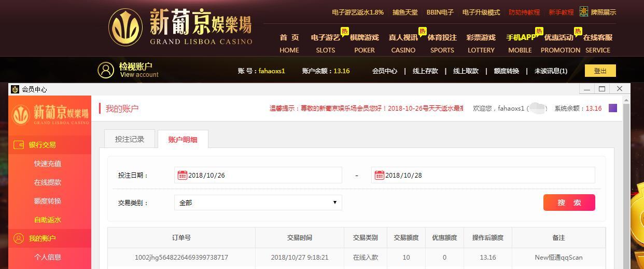Open 未读讯息(1) unread messages link
This screenshot has height=269, width=644.
click(551, 71)
